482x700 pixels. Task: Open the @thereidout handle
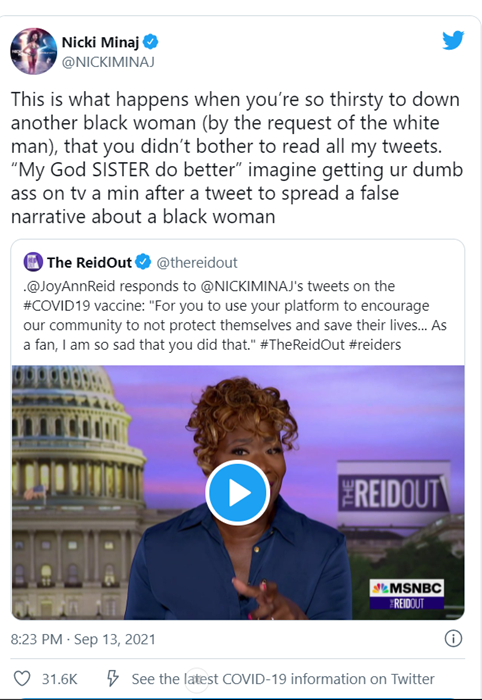click(x=197, y=262)
